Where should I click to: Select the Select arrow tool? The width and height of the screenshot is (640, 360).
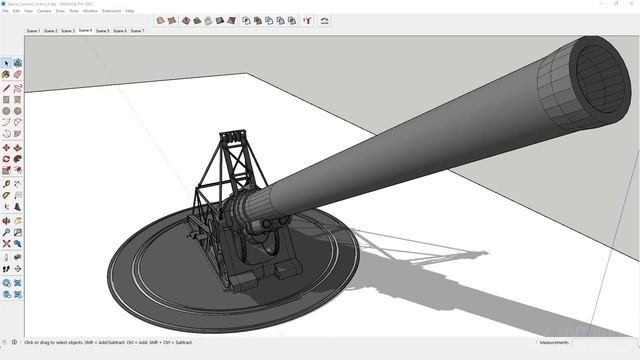(6, 63)
